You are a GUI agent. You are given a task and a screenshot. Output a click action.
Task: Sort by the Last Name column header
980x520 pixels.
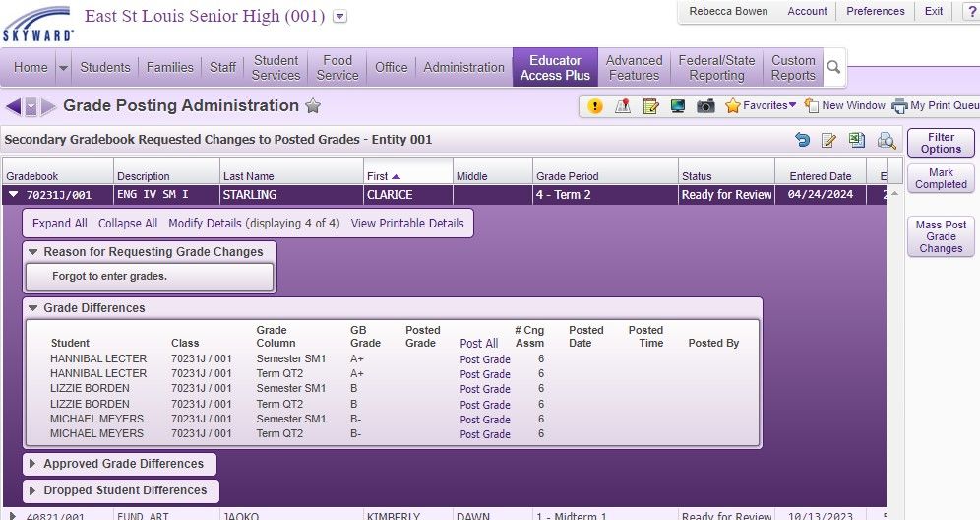(248, 176)
